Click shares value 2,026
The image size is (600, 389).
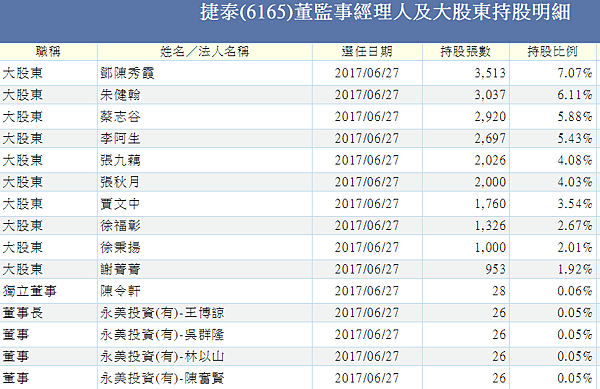(x=490, y=160)
